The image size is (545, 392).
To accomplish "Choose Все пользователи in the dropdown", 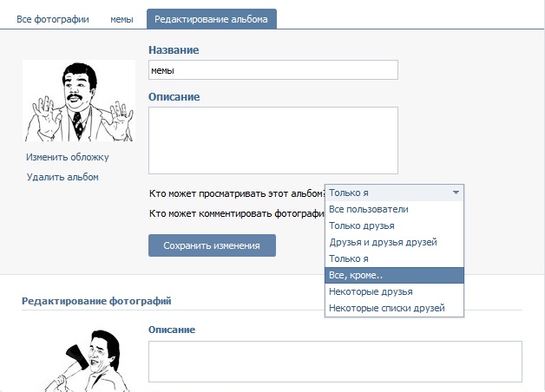I will (x=394, y=209).
